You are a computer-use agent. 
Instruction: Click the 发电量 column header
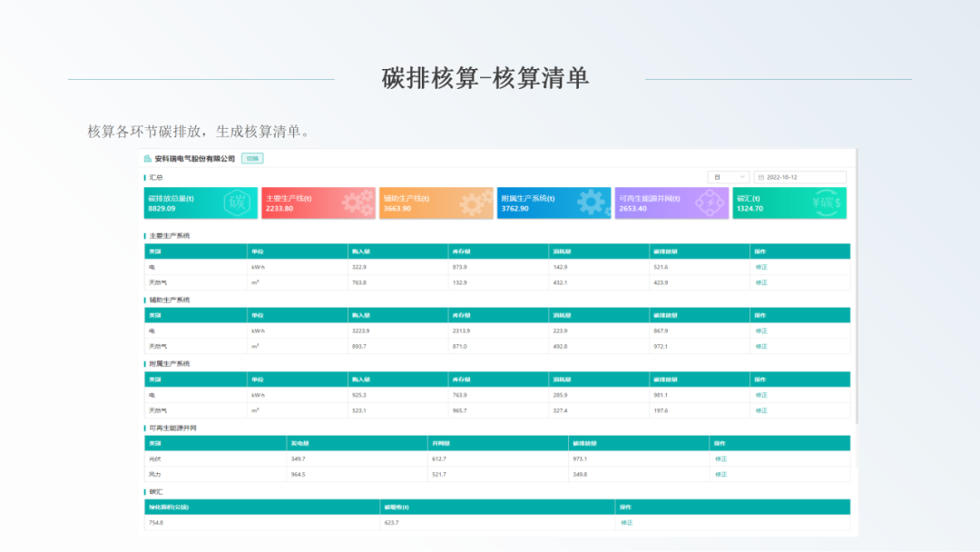300,443
